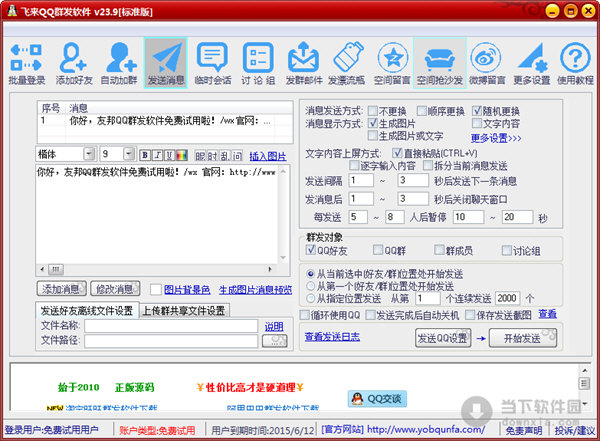Check the 群成员 target checkbox
This screenshot has width=600, height=441.
(x=439, y=250)
